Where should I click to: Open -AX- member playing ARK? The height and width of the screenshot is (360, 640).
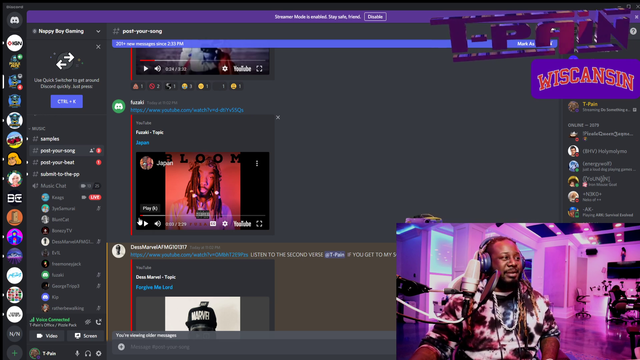click(602, 212)
